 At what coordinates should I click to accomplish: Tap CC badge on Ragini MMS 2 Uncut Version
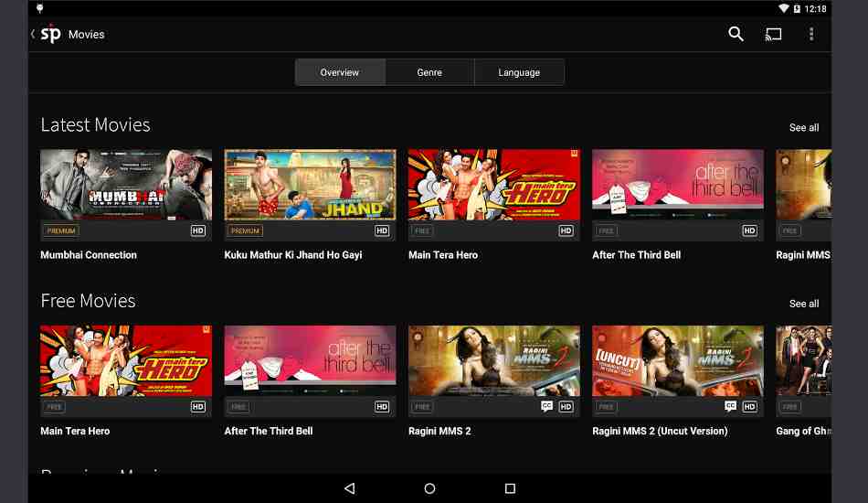click(731, 406)
